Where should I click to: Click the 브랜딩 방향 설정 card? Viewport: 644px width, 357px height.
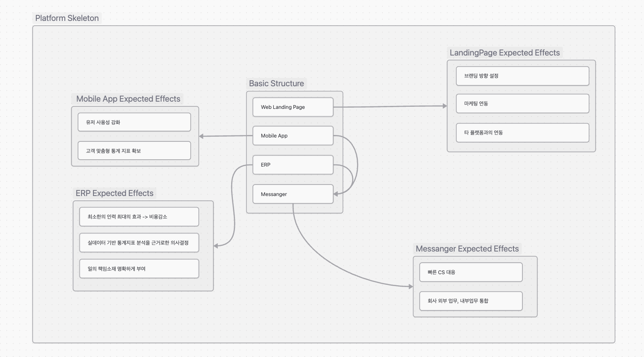[522, 76]
